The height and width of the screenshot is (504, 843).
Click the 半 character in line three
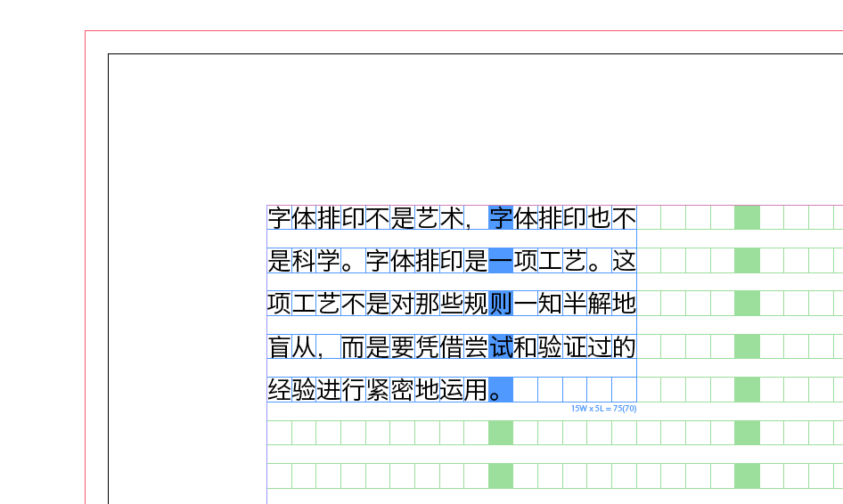(575, 304)
